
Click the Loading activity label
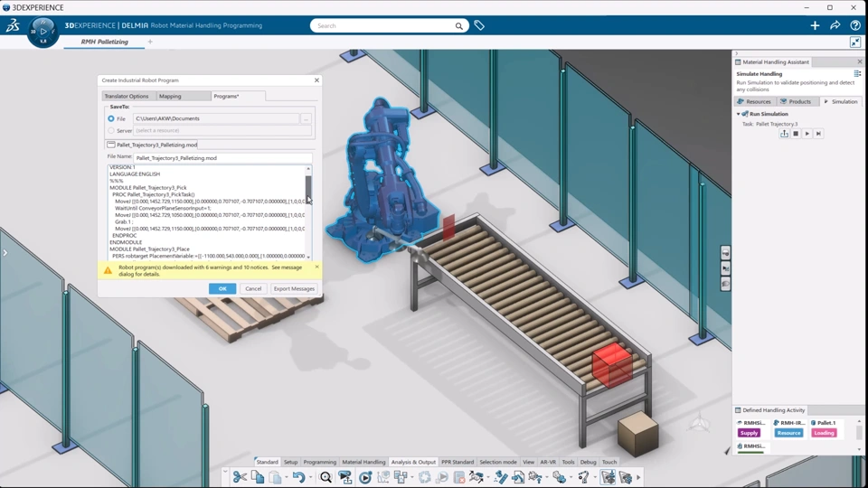point(824,433)
